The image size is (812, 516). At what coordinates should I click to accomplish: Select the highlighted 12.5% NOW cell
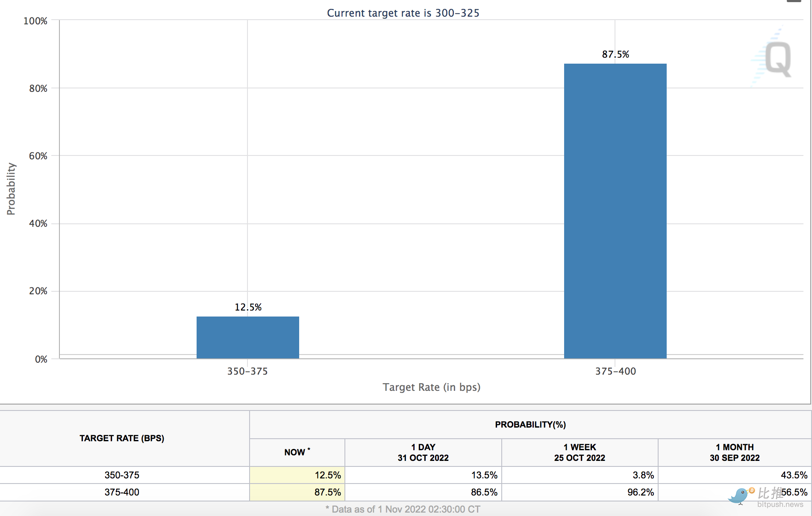[297, 475]
